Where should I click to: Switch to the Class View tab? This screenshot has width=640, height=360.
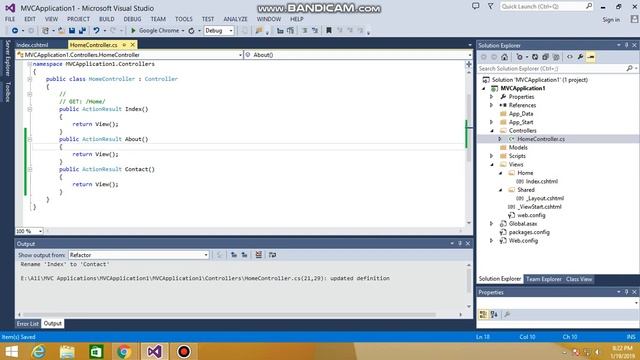(579, 279)
